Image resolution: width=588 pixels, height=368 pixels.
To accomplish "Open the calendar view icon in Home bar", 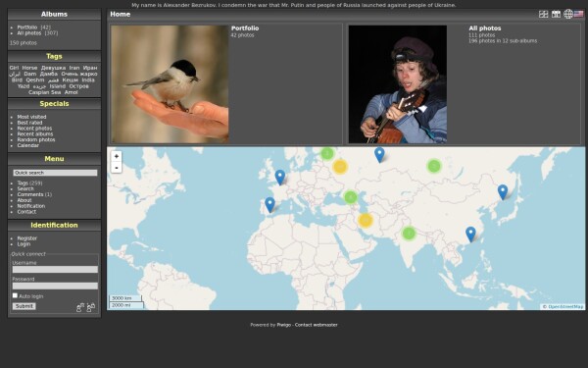I will click(556, 14).
